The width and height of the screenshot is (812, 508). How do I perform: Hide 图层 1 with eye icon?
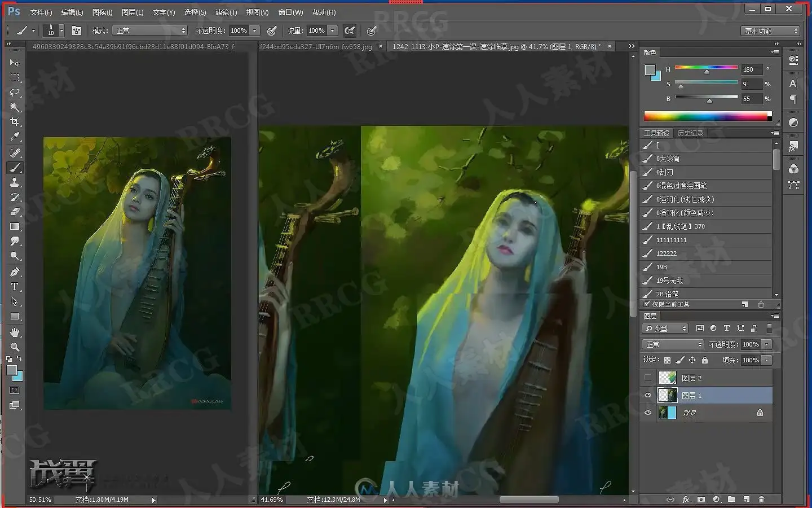(648, 396)
